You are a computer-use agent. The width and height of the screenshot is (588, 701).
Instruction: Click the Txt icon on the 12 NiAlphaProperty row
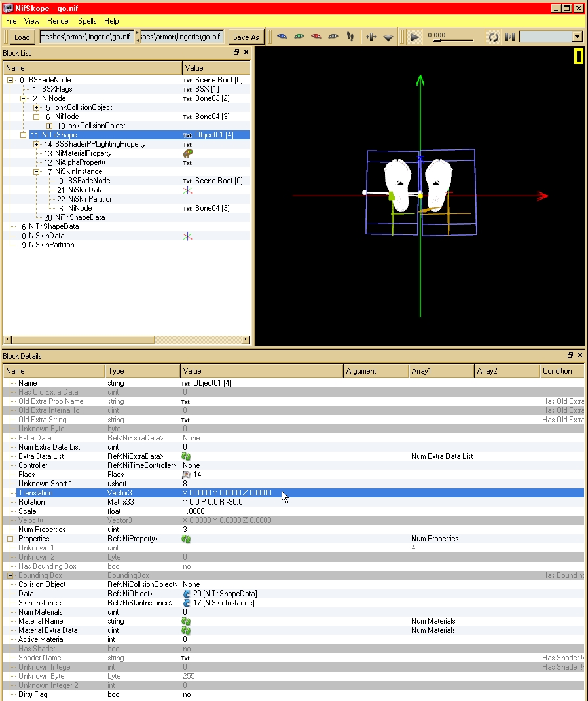pyautogui.click(x=187, y=163)
